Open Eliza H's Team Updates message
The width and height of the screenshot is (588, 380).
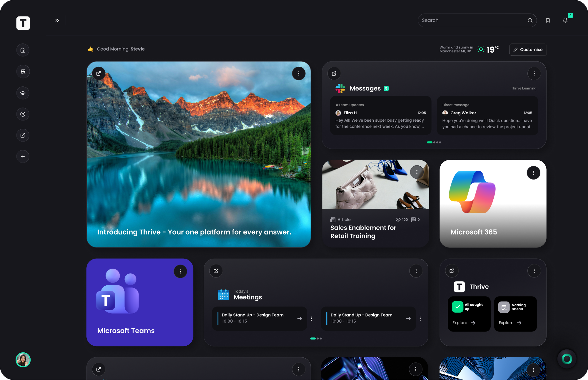[380, 115]
